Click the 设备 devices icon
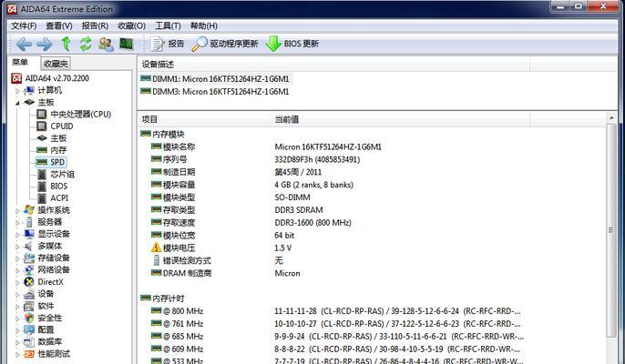Viewport: 625px width, 364px height. [29, 294]
